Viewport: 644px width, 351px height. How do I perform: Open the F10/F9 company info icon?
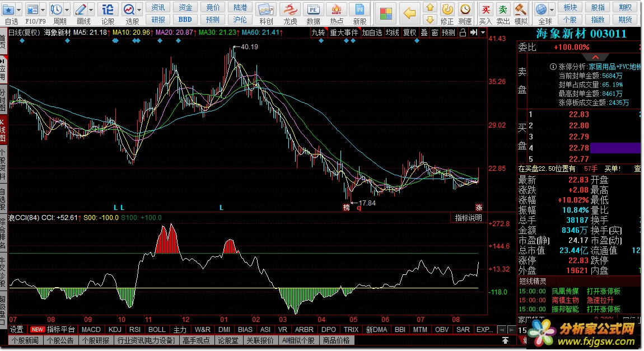(x=32, y=10)
